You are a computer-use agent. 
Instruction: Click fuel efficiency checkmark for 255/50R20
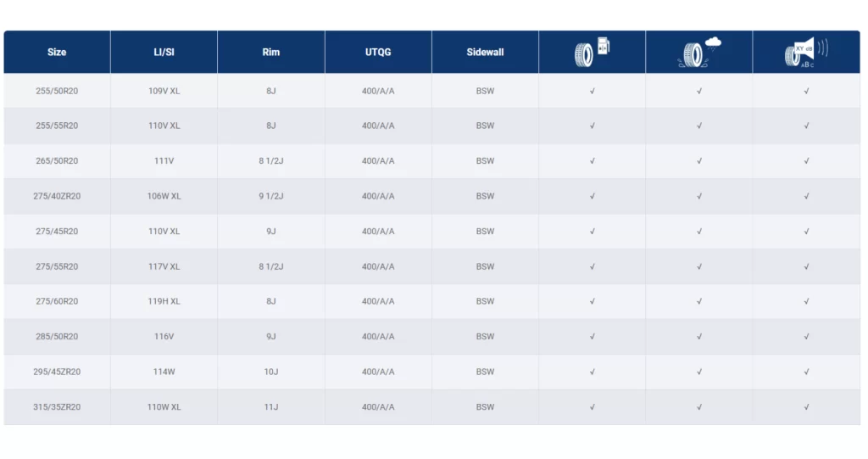tap(593, 91)
